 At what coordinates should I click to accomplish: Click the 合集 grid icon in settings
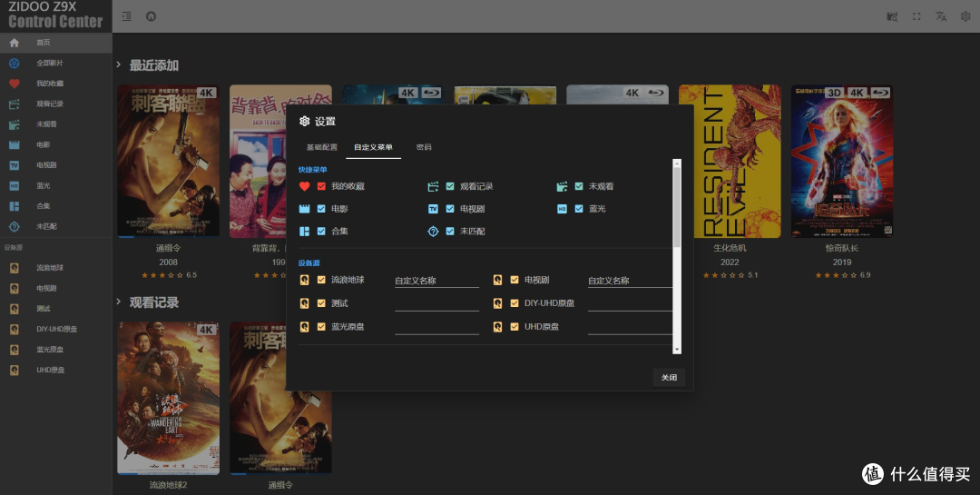point(304,231)
